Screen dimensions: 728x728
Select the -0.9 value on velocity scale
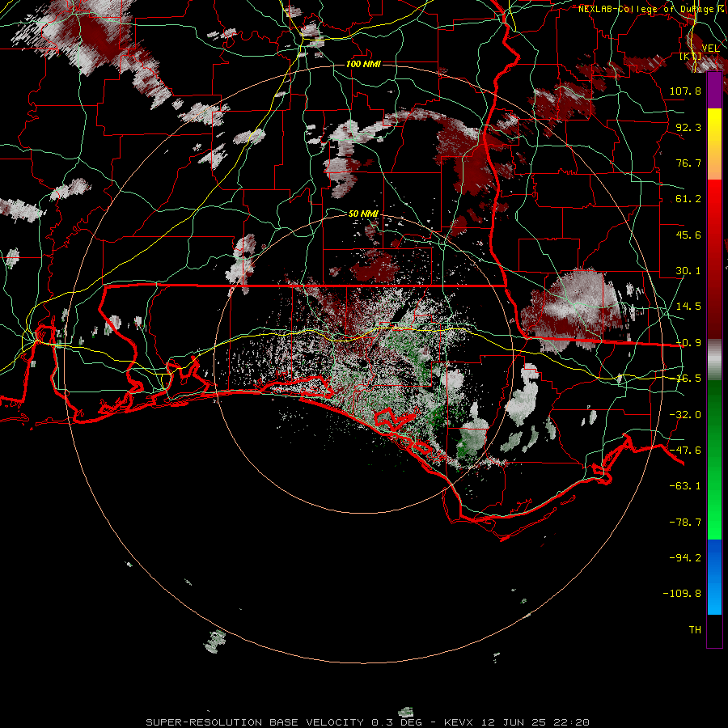point(688,343)
